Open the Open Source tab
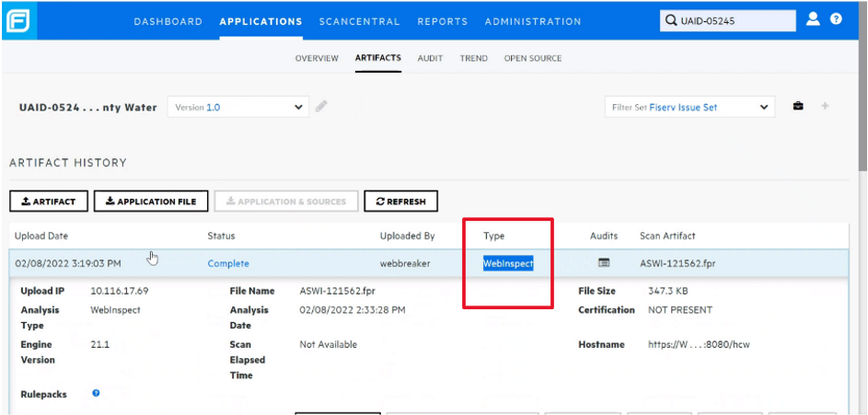This screenshot has width=868, height=415. pos(533,58)
